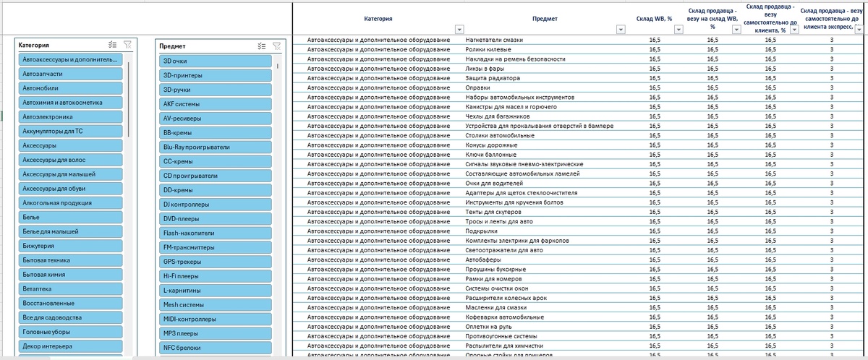Screen dimensions: 868x360
Task: Select NFC брелоки slicer item
Action: pyautogui.click(x=215, y=348)
